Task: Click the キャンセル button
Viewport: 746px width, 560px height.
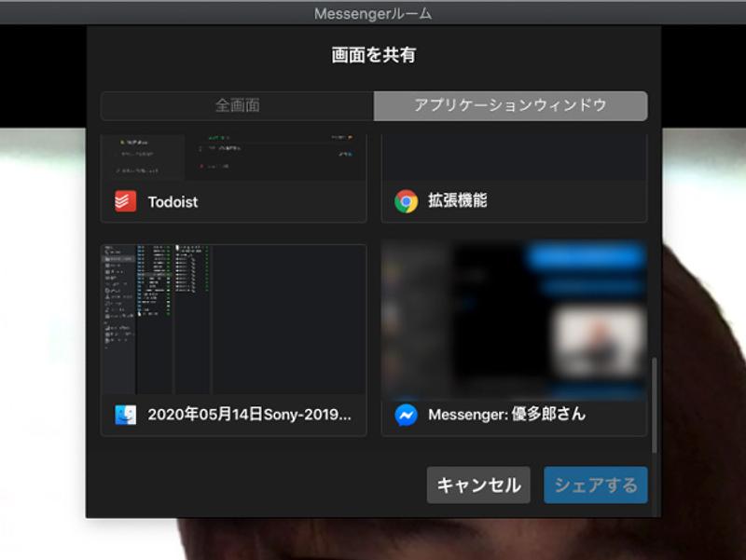Action: pos(478,485)
